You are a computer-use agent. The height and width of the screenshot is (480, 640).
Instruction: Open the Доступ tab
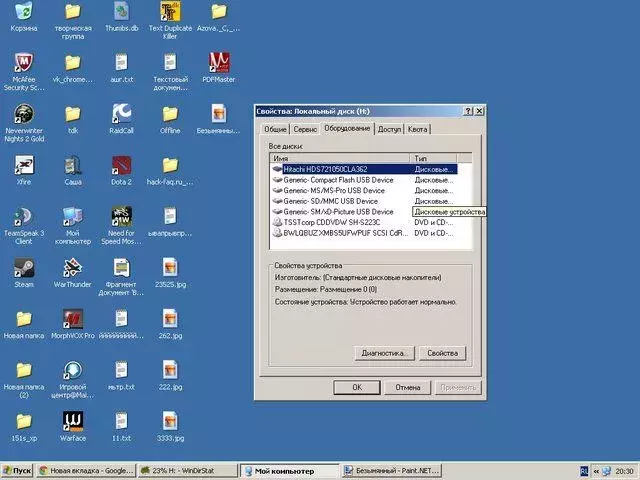pos(389,129)
